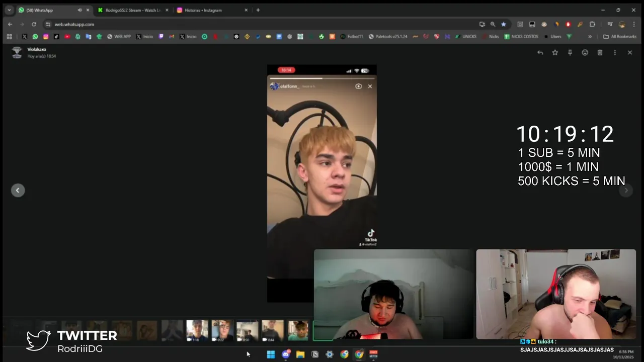Reply to the message in the media viewer
The width and height of the screenshot is (644, 362).
[x=540, y=52]
